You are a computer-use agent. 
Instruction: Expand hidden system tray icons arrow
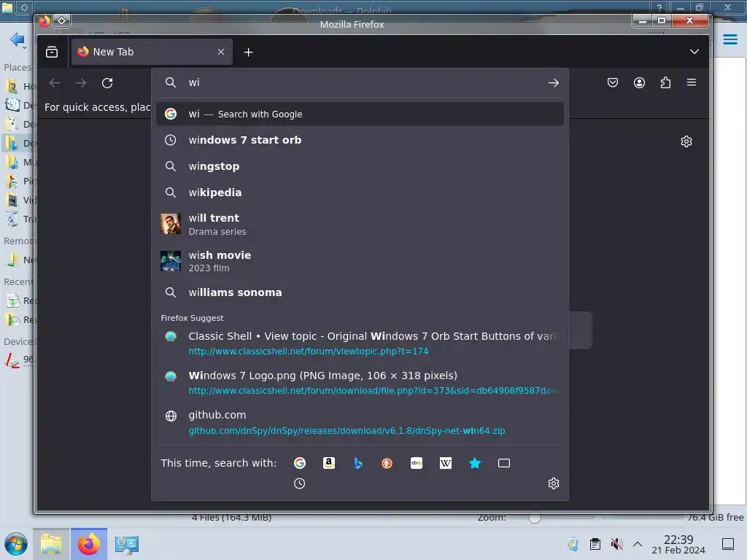click(638, 544)
